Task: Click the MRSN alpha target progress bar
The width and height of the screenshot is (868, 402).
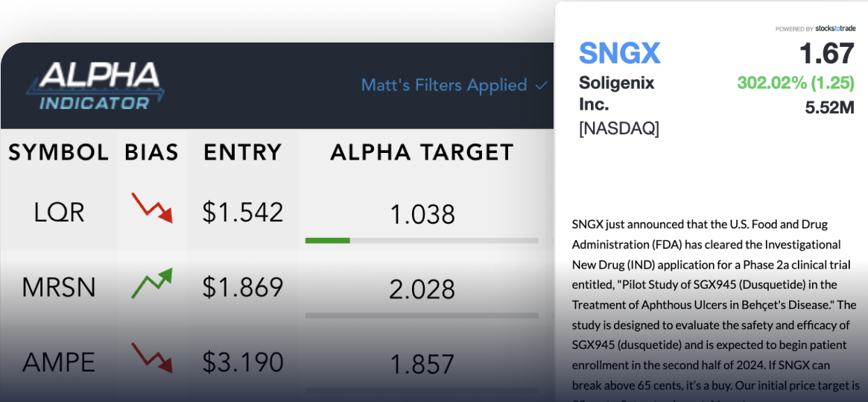Action: 422,315
